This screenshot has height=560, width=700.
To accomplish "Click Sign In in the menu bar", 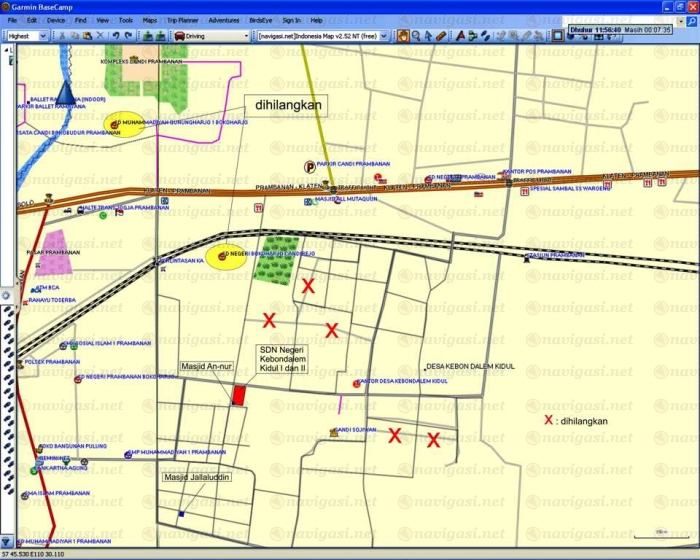I will coord(291,19).
